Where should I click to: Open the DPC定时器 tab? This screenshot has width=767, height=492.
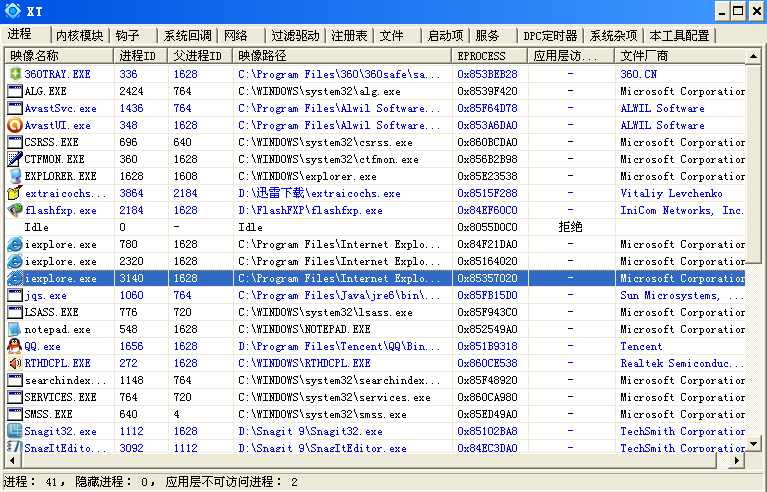click(x=550, y=36)
